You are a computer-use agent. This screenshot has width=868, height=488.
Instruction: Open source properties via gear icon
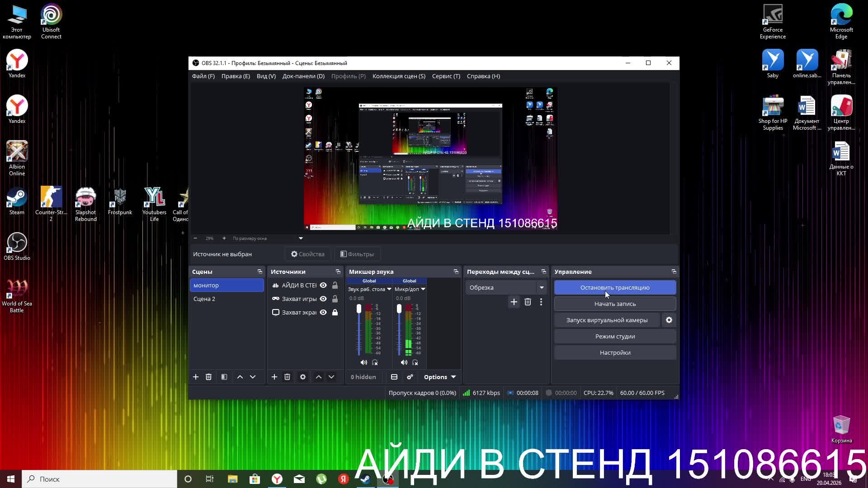click(x=302, y=377)
